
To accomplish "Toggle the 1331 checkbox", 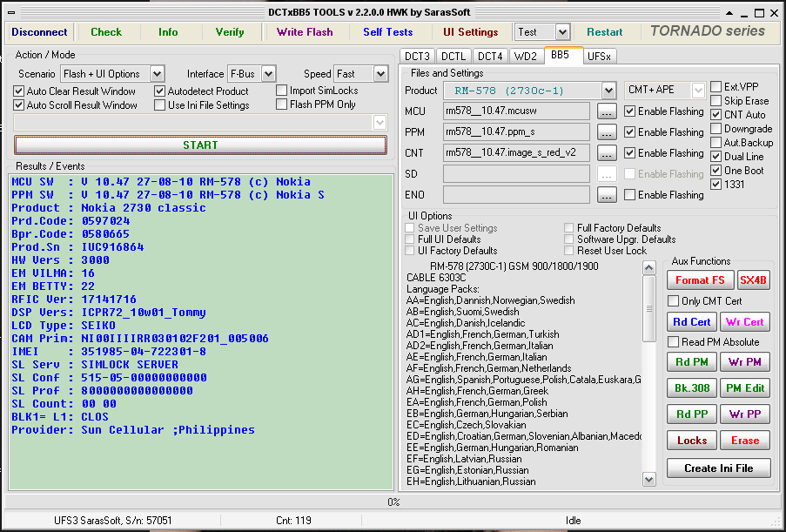I will tap(728, 185).
